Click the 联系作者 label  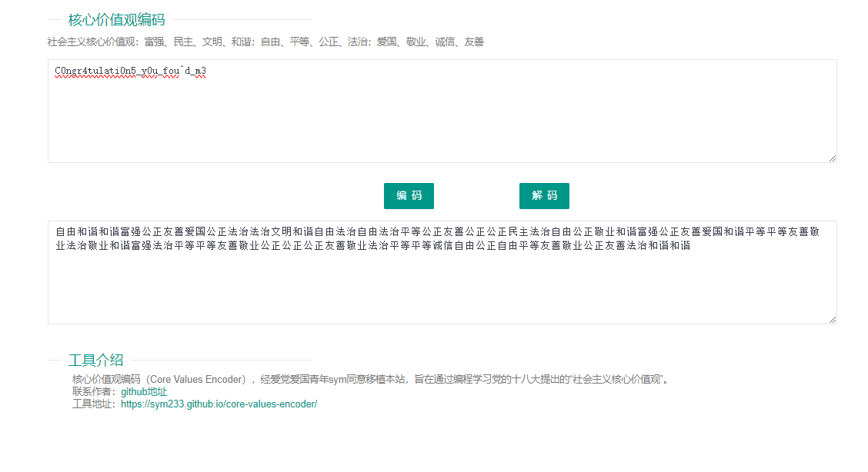point(93,391)
